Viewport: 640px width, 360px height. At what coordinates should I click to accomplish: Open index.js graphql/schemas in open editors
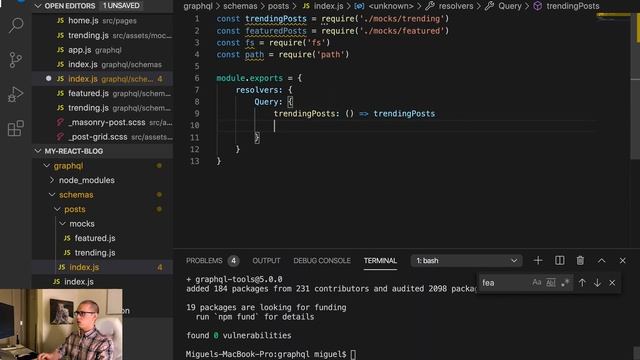click(102, 64)
